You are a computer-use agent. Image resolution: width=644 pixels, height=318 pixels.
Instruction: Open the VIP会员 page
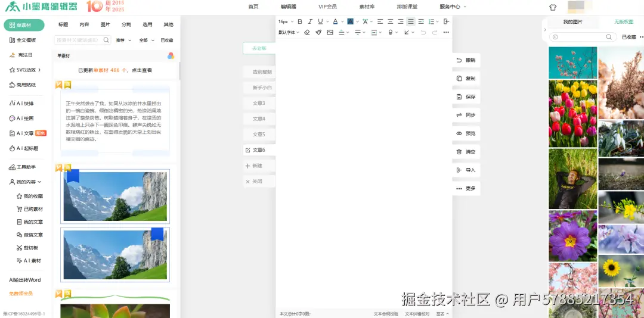point(327,7)
